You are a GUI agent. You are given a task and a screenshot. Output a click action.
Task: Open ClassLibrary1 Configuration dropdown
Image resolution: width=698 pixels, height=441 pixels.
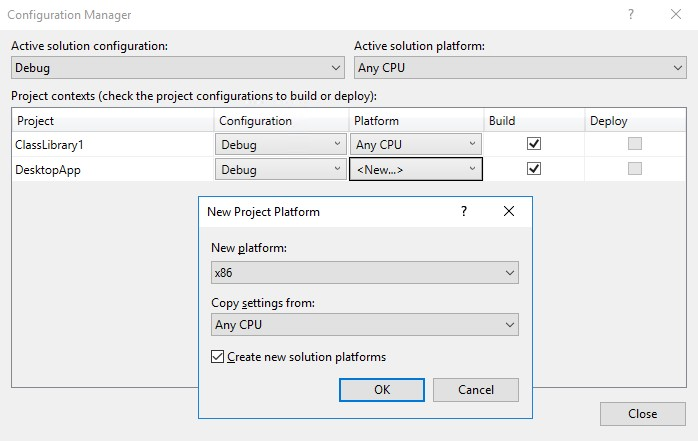281,144
